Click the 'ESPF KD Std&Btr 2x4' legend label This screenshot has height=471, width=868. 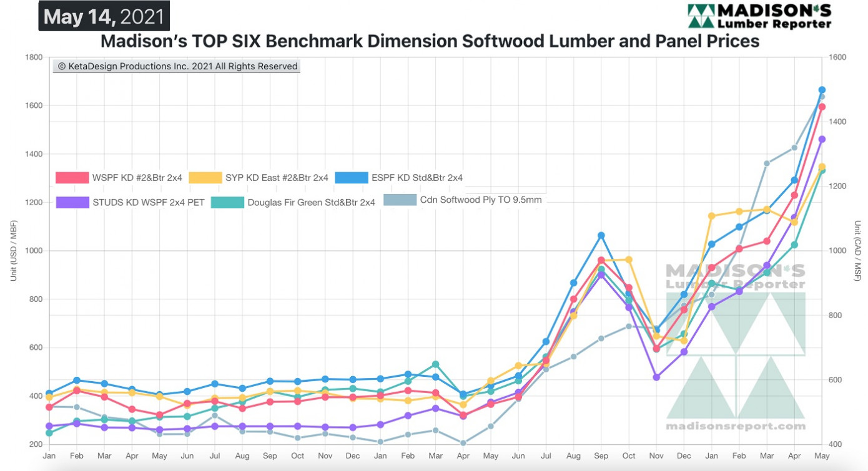point(417,178)
